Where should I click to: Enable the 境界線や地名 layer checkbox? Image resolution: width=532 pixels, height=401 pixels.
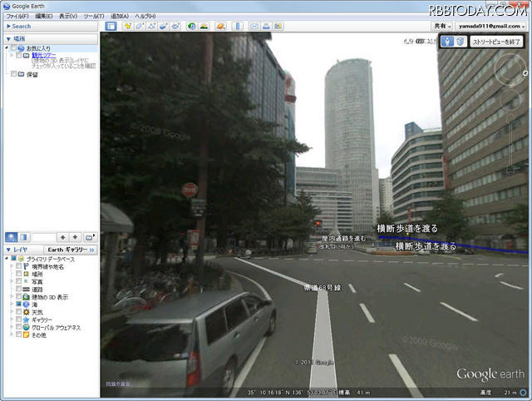[18, 266]
